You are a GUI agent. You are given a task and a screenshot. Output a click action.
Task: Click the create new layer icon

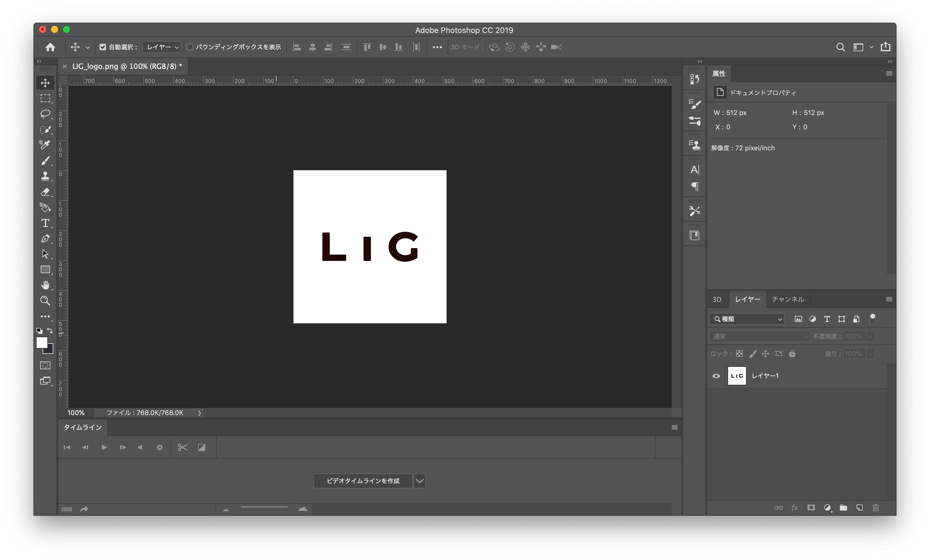point(859,508)
